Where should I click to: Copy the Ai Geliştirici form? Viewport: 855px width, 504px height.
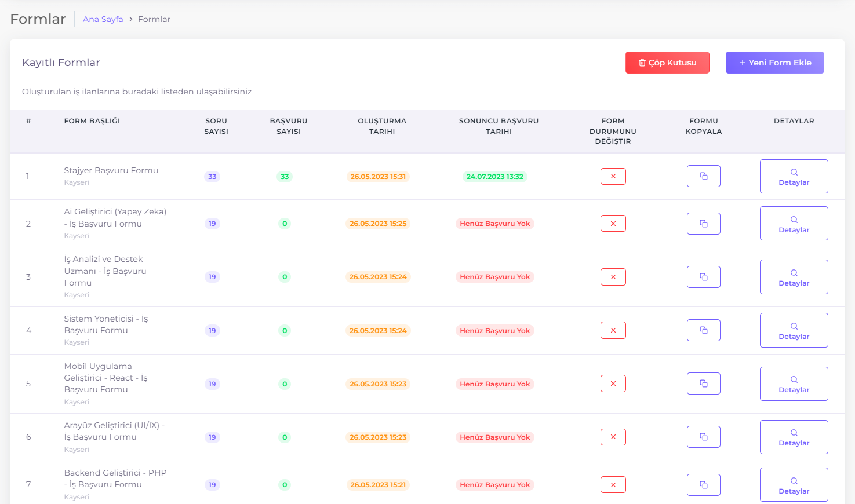(x=703, y=224)
